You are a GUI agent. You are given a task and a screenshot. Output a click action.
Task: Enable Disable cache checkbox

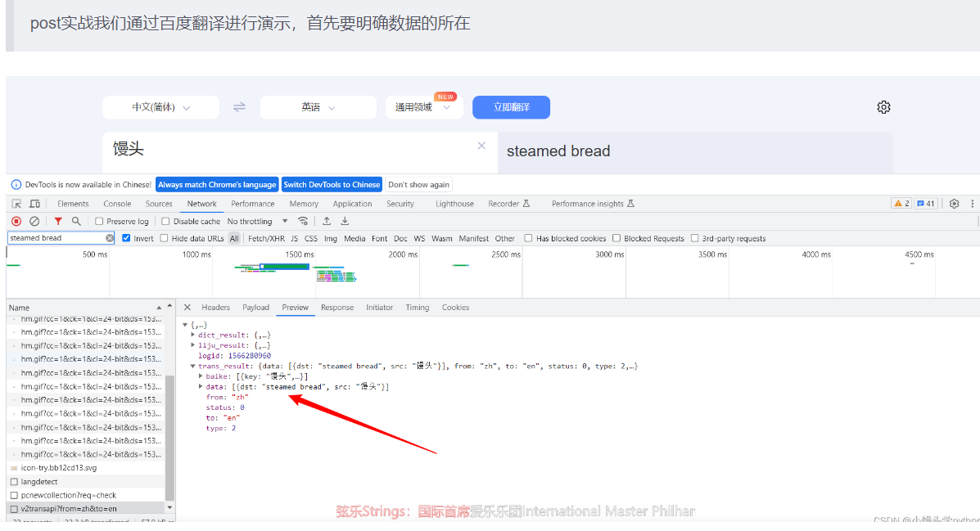tap(165, 221)
